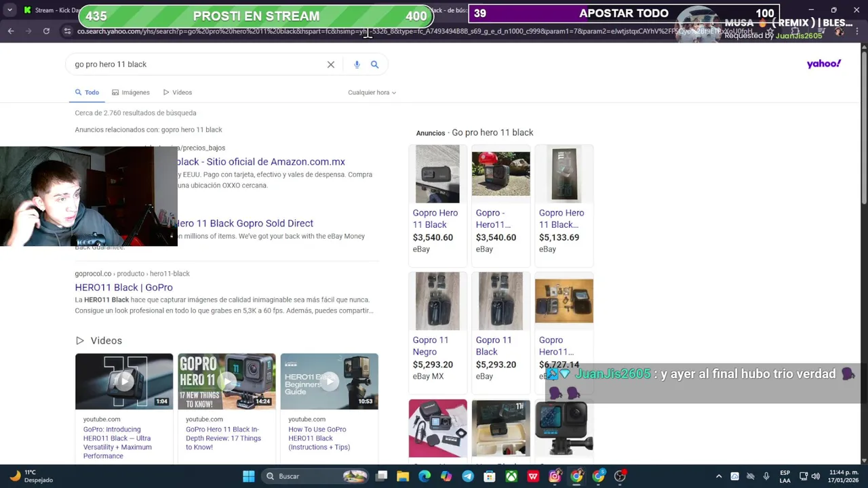The image size is (868, 488).
Task: Open the HERO11 Black | GoPro result
Action: point(123,287)
